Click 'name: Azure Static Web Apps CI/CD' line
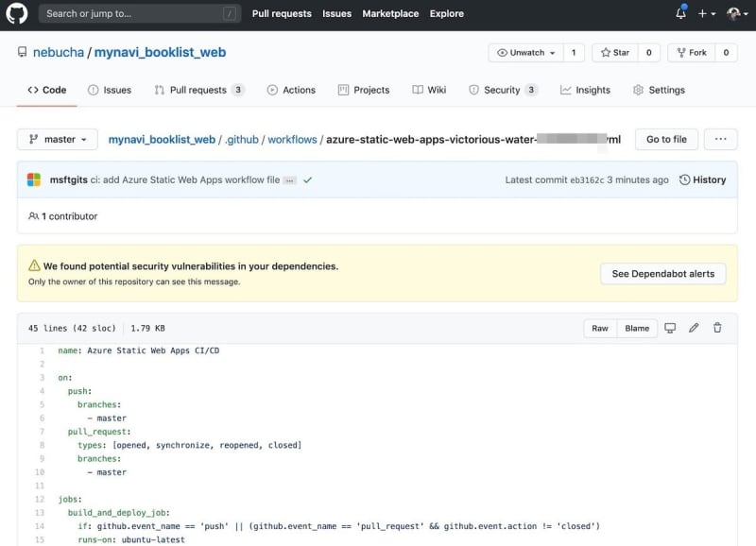 [138, 350]
